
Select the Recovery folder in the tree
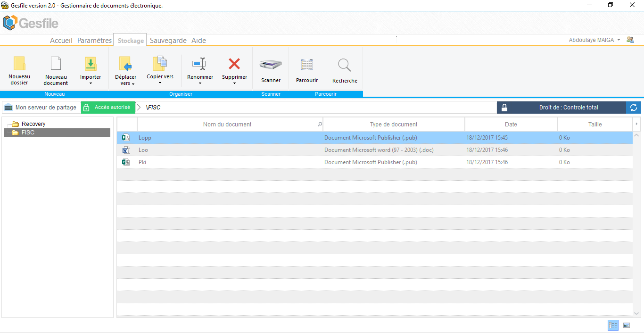(x=33, y=124)
